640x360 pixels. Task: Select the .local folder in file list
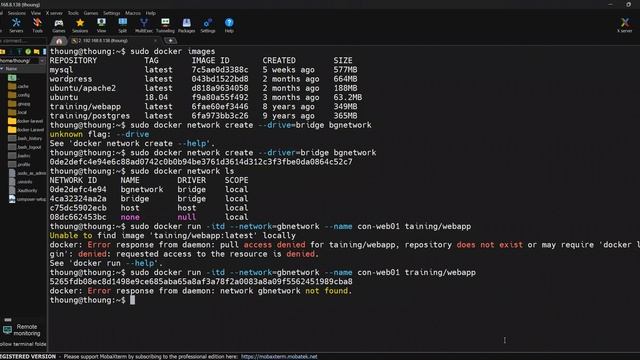18,112
